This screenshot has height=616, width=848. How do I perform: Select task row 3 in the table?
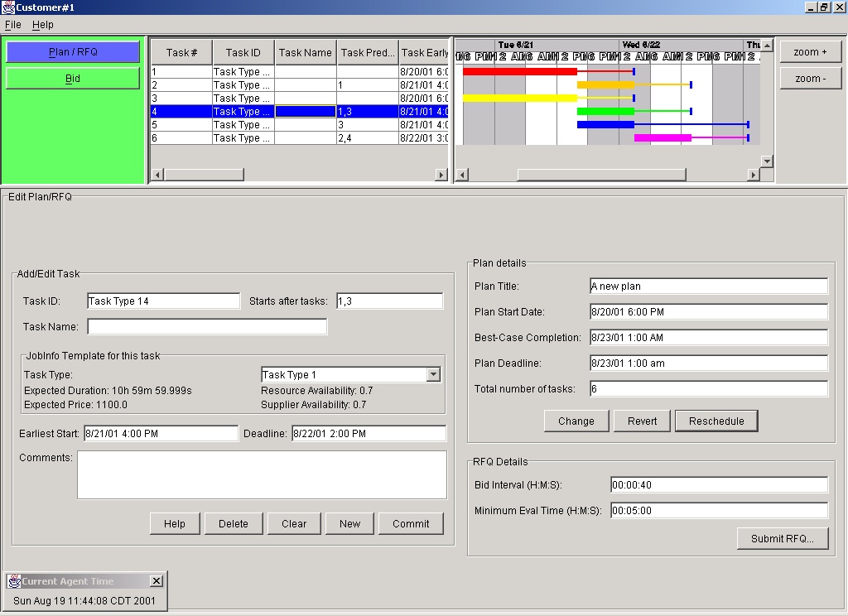coord(300,99)
